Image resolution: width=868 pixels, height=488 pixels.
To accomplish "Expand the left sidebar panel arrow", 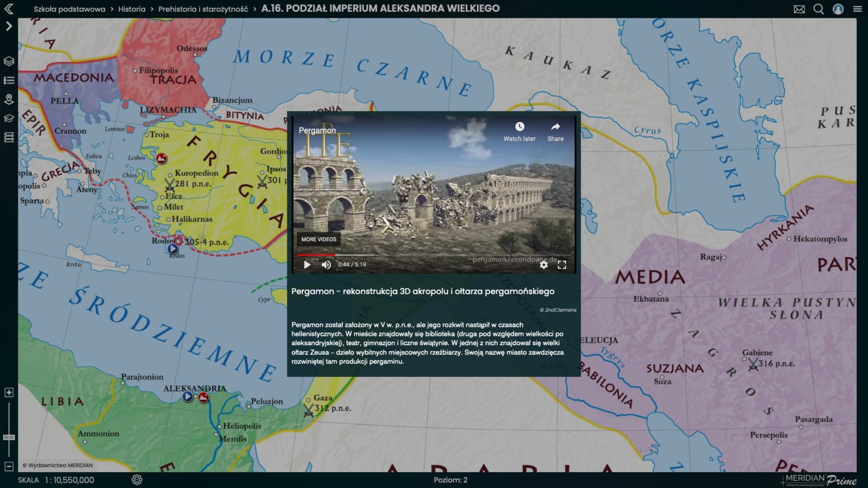I will (9, 26).
